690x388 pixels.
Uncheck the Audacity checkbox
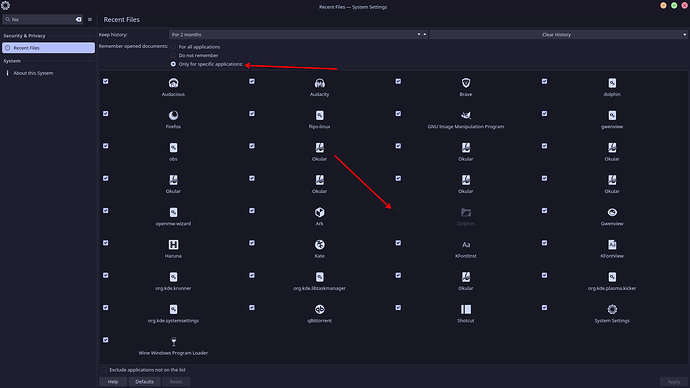coord(252,81)
